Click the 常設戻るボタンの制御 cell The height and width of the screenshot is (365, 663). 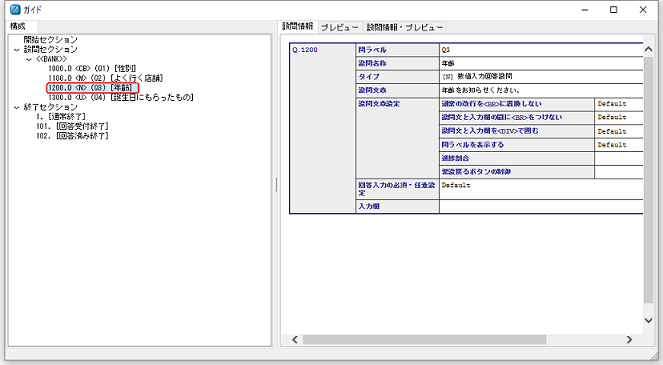pos(517,172)
